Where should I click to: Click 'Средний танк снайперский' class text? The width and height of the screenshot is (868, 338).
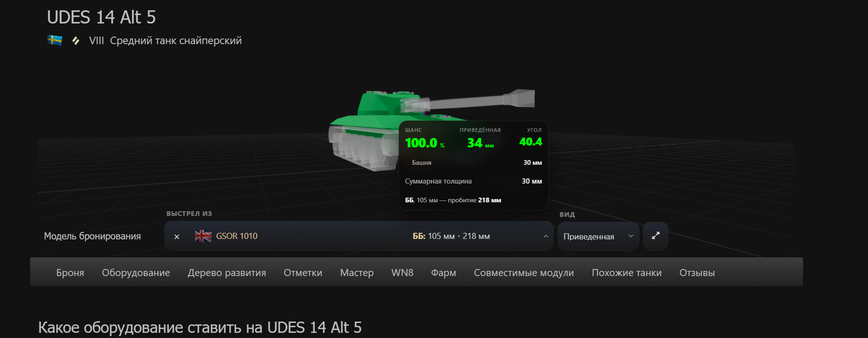[176, 41]
